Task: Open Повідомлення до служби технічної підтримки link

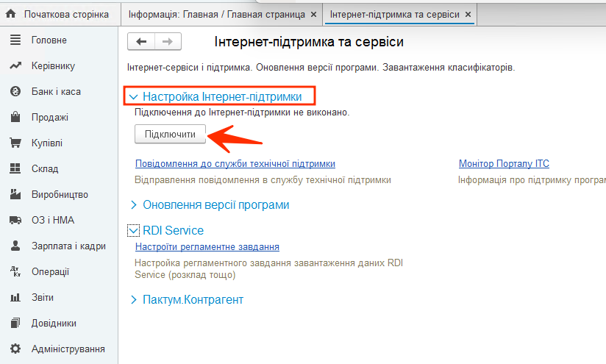Action: [x=235, y=164]
